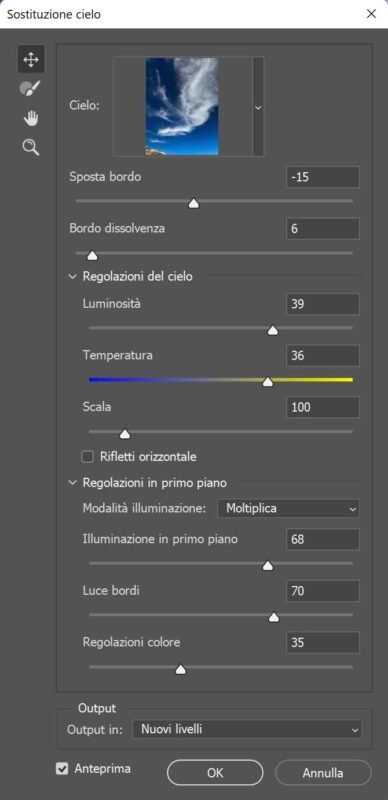388x800 pixels.
Task: Enable the Rifletti orizzontale checkbox
Action: coord(88,457)
